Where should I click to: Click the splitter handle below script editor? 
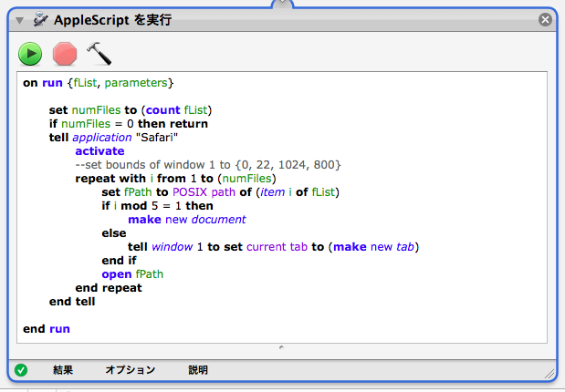tap(281, 347)
